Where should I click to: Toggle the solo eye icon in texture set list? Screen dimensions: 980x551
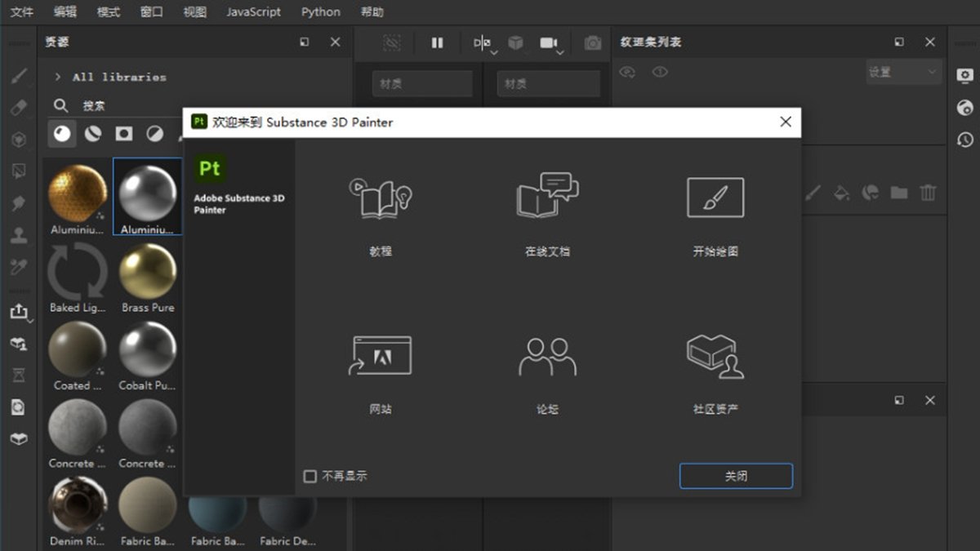click(660, 72)
